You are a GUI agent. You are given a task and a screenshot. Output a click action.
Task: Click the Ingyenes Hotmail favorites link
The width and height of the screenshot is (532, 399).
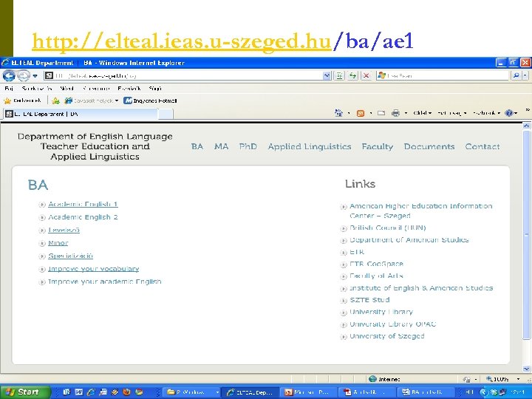click(150, 100)
